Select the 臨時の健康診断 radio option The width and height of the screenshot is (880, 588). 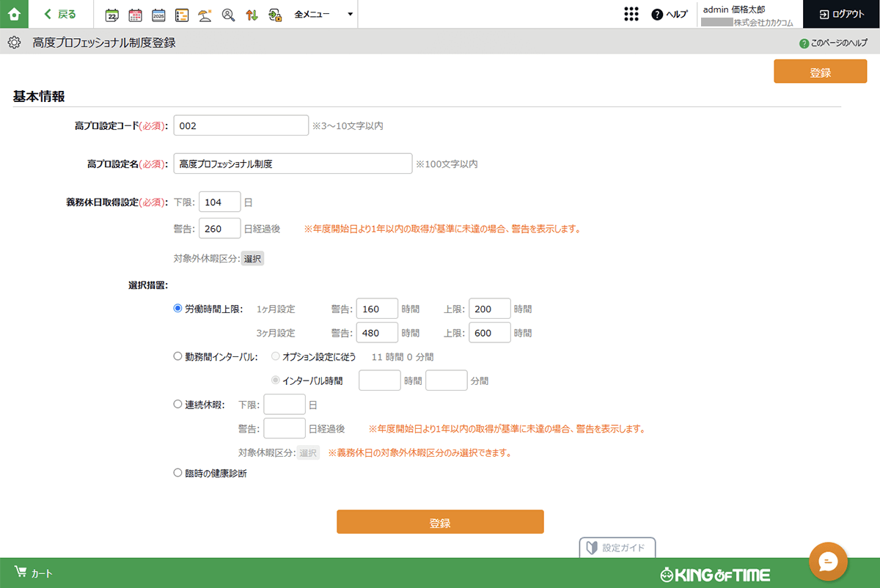(177, 473)
